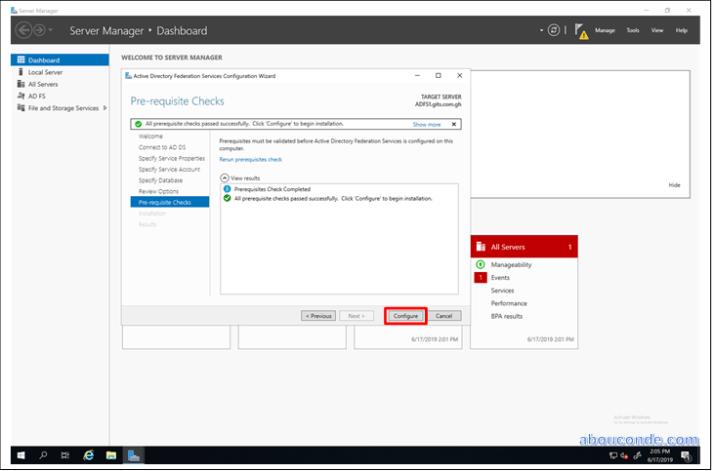This screenshot has height=471, width=714.
Task: Open the View menu
Action: (x=657, y=30)
